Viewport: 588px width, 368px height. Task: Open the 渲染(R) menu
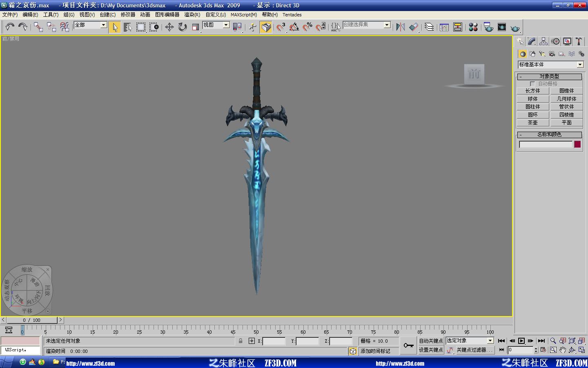[x=192, y=15]
